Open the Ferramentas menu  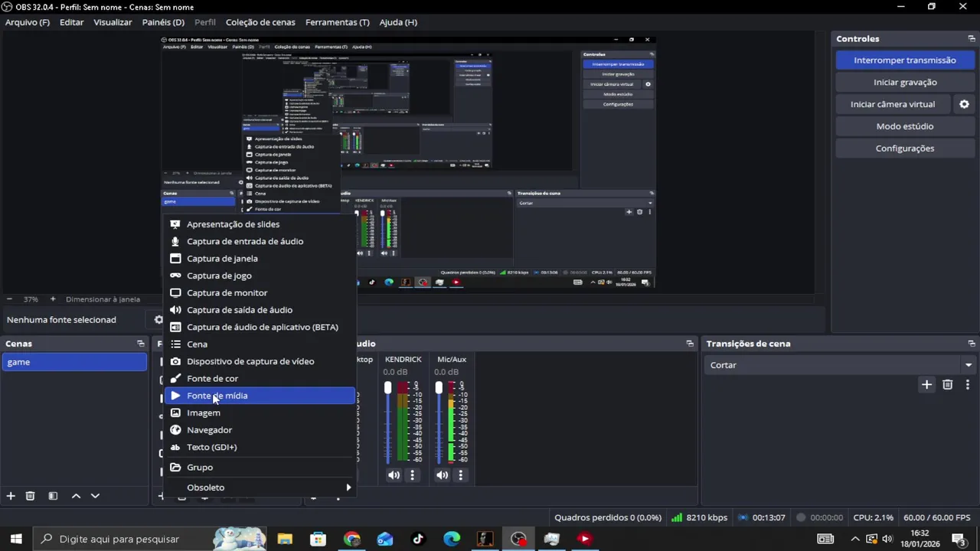point(337,22)
